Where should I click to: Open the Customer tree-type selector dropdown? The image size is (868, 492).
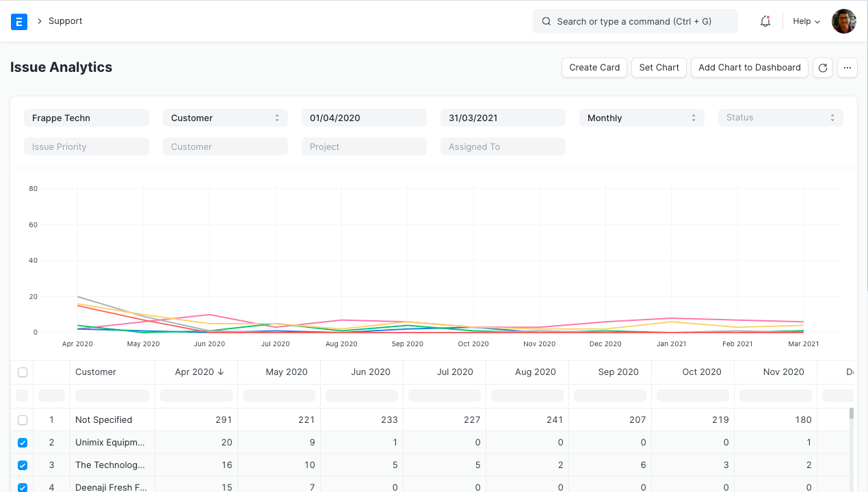[225, 118]
